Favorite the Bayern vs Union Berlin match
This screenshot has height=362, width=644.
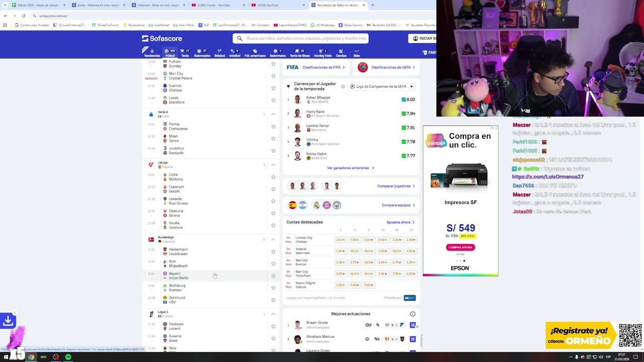click(273, 276)
